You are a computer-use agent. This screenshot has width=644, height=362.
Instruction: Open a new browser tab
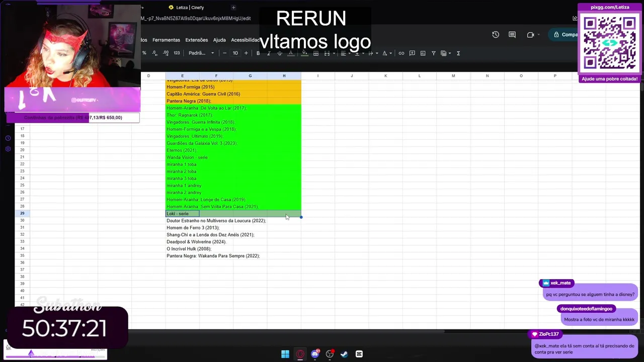(233, 8)
